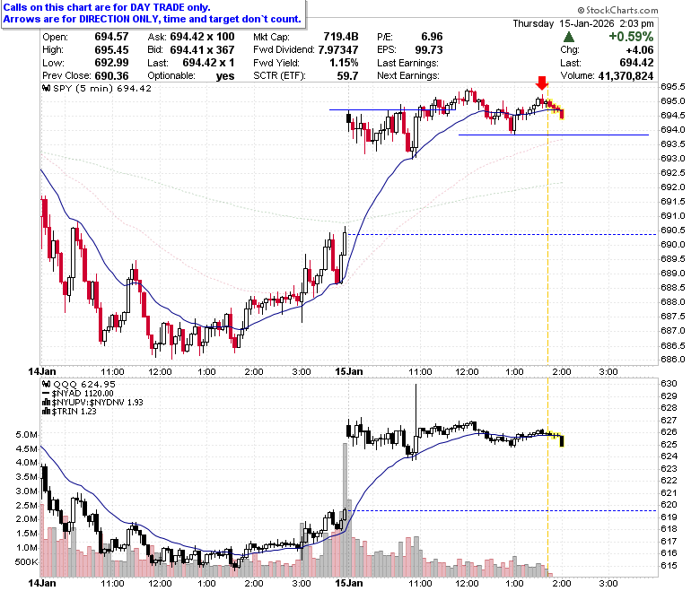Click the +0.59% percent change
The width and height of the screenshot is (700, 591).
pos(631,37)
